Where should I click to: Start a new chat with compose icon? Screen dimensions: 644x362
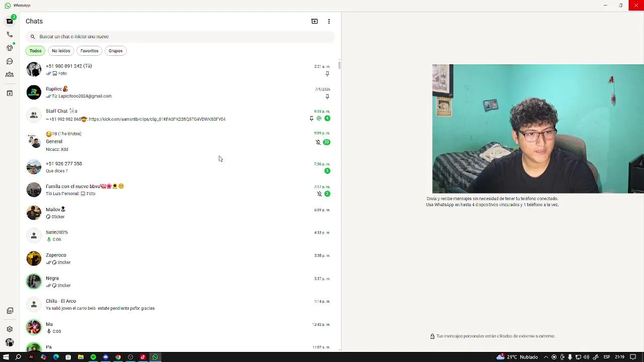coord(314,21)
